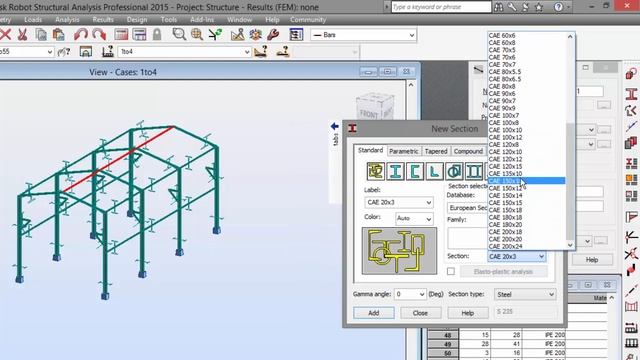Screen dimensions: 640x360
Task: Click the Copy icon in toolbar
Action: click(x=41, y=35)
